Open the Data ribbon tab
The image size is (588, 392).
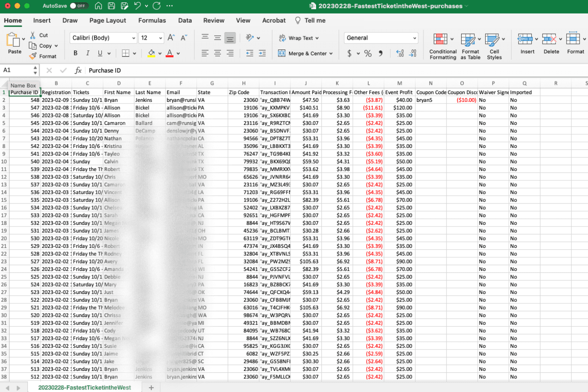(185, 21)
